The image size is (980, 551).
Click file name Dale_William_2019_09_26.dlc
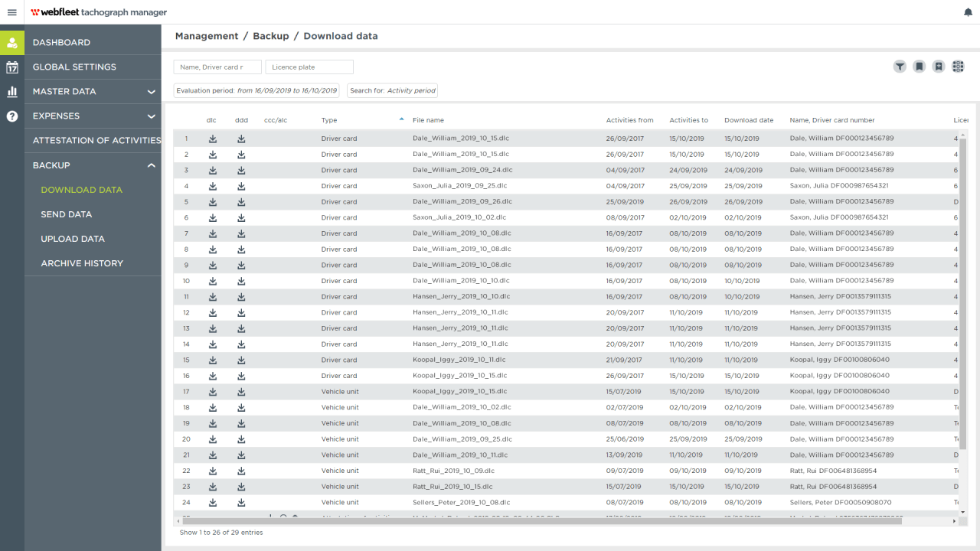[x=462, y=202]
